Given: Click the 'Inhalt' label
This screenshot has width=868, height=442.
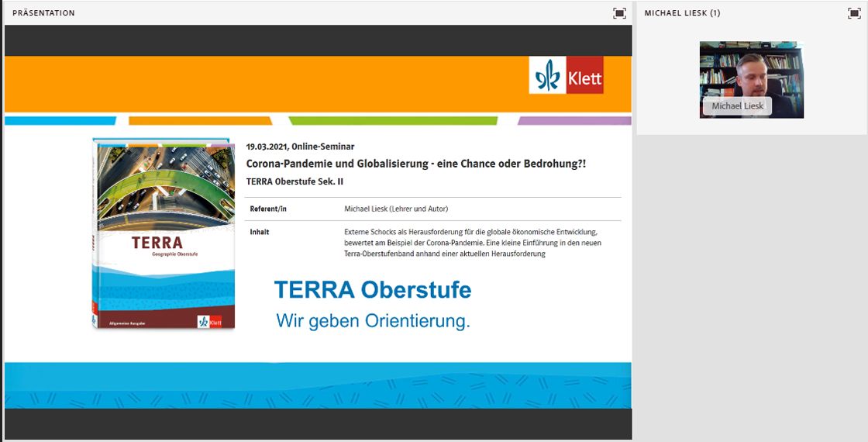Looking at the screenshot, I should click(260, 232).
